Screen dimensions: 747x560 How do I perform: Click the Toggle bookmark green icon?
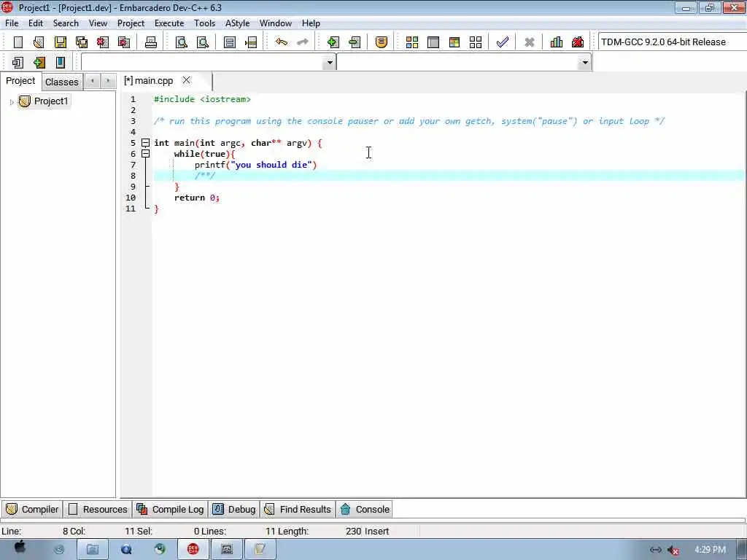(x=39, y=63)
